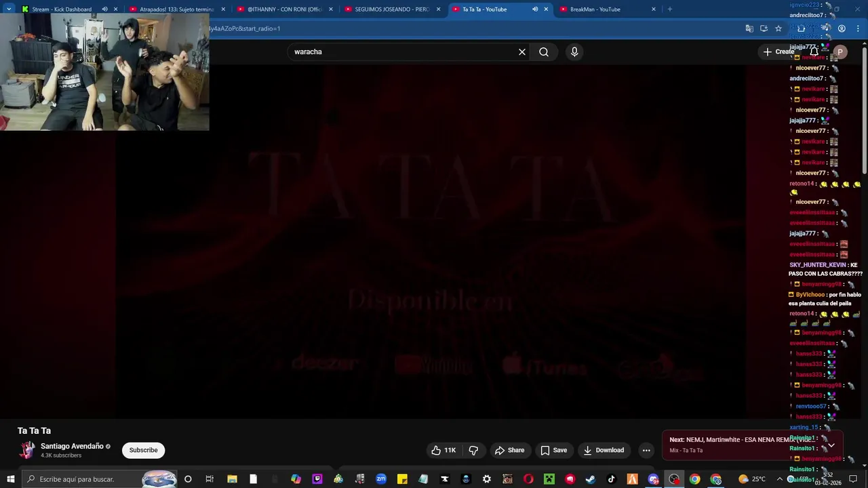
Task: Open the channel avatar thumbnail
Action: (x=27, y=450)
